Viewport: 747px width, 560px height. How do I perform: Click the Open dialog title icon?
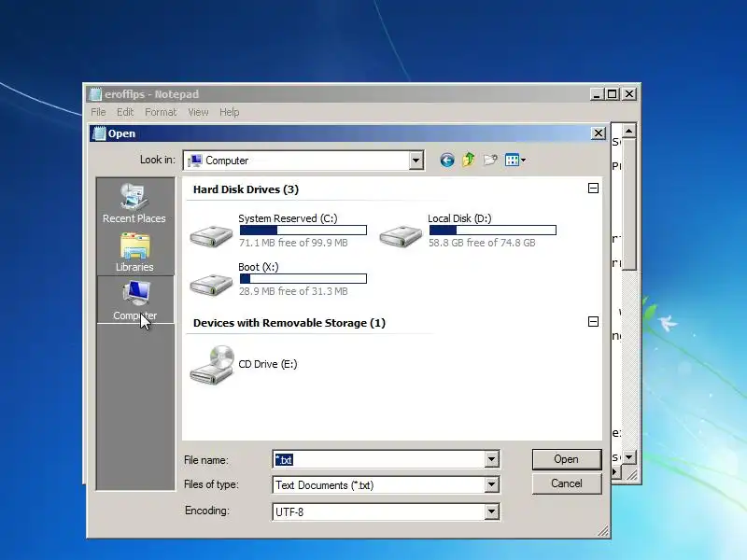[99, 133]
